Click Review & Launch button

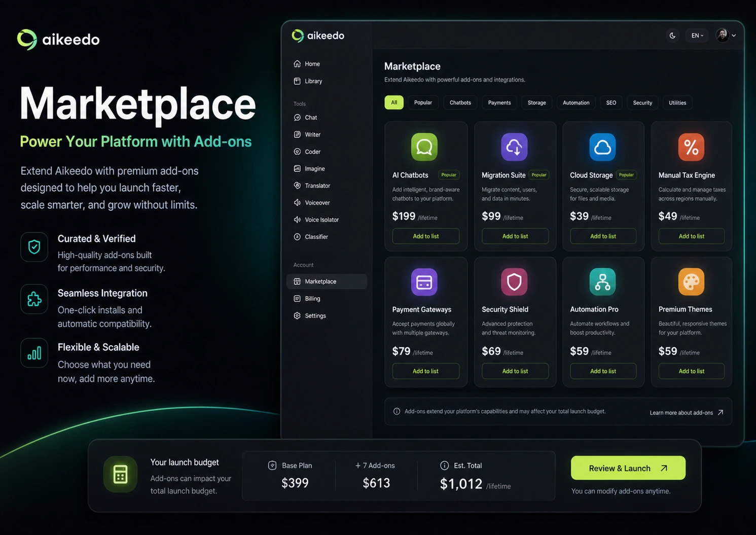tap(628, 468)
